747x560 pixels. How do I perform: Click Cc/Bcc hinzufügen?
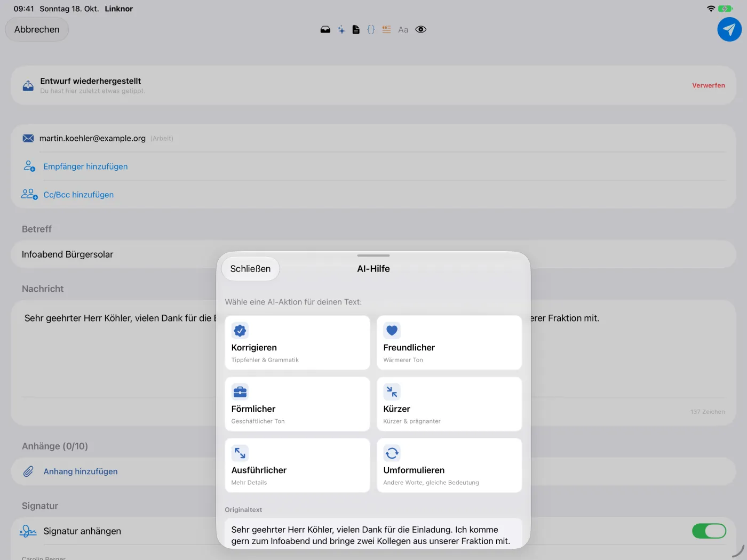(x=78, y=195)
